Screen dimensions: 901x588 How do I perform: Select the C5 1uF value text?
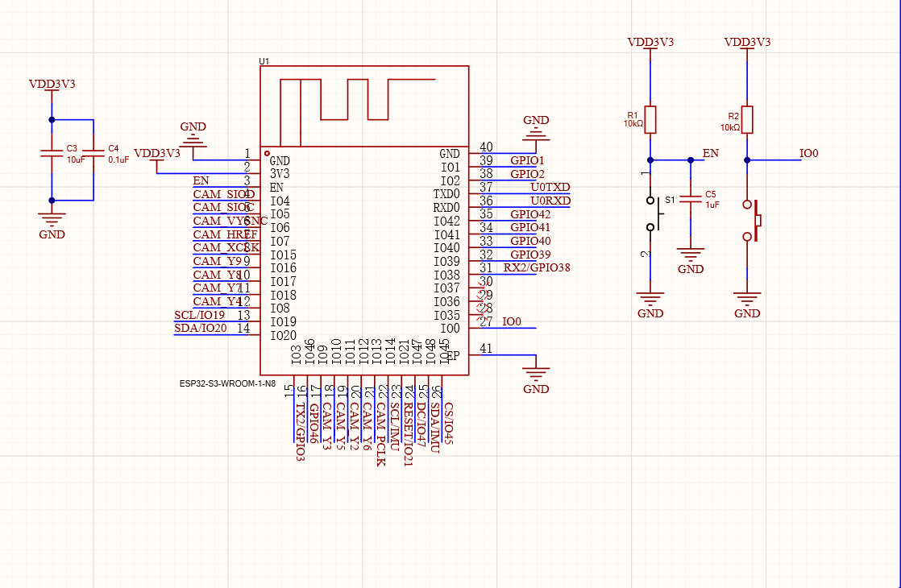(x=712, y=205)
